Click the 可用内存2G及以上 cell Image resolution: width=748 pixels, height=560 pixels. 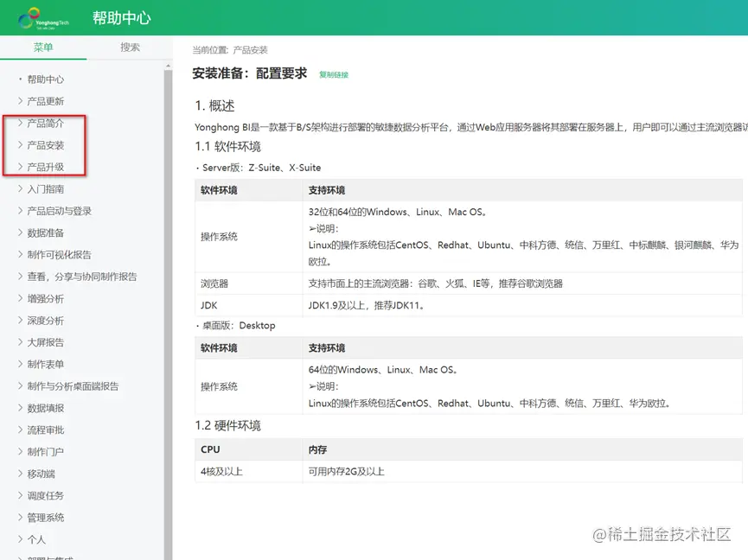click(x=522, y=471)
